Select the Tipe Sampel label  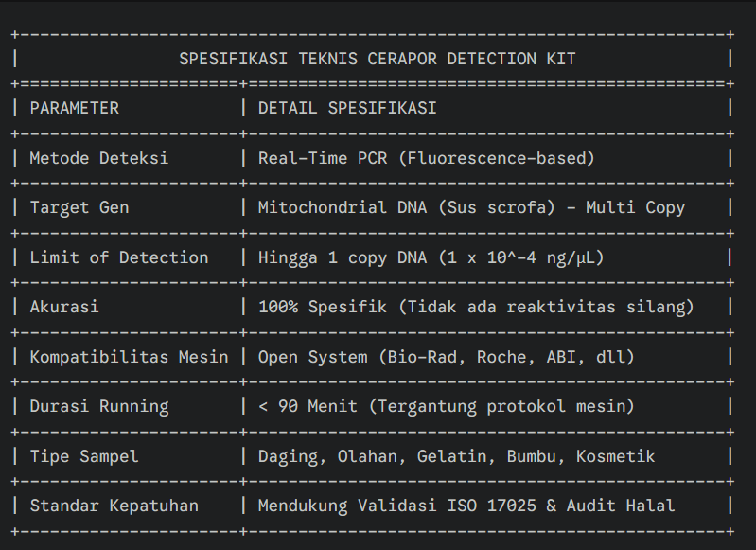[x=84, y=456]
